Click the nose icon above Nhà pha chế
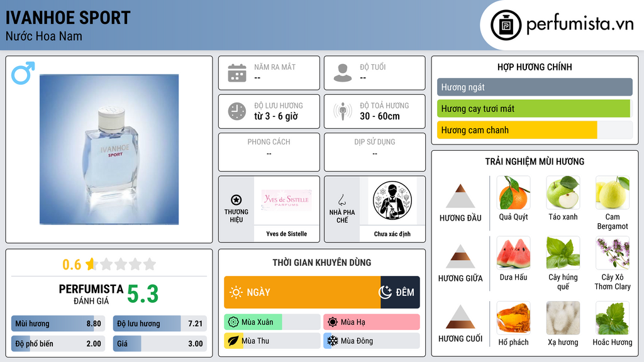Screen dimensions: 644x362 [x=341, y=200]
